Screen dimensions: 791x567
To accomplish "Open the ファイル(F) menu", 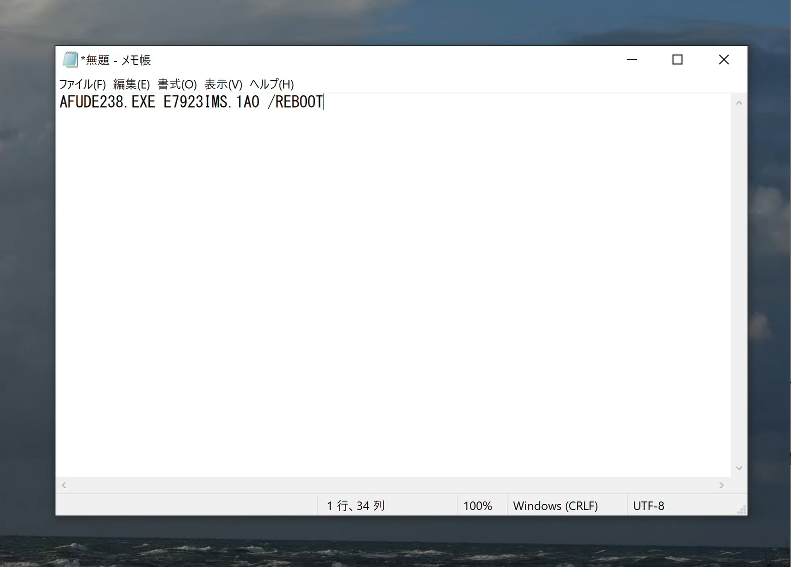I will click(x=82, y=84).
